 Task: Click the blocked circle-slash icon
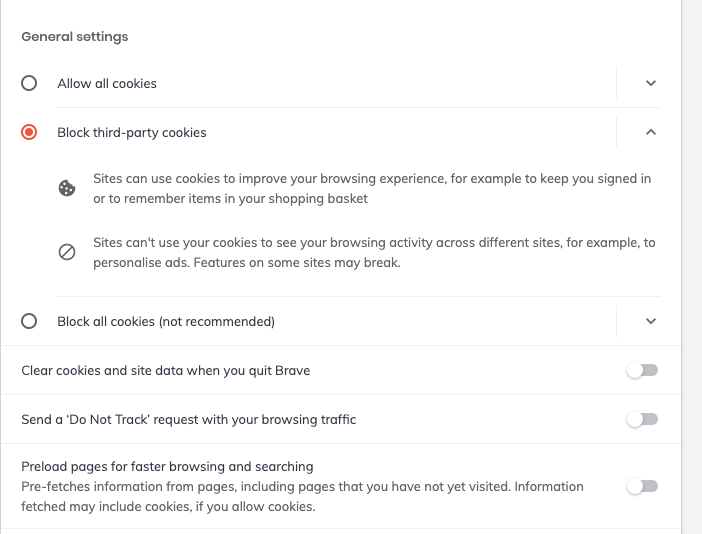click(x=67, y=252)
